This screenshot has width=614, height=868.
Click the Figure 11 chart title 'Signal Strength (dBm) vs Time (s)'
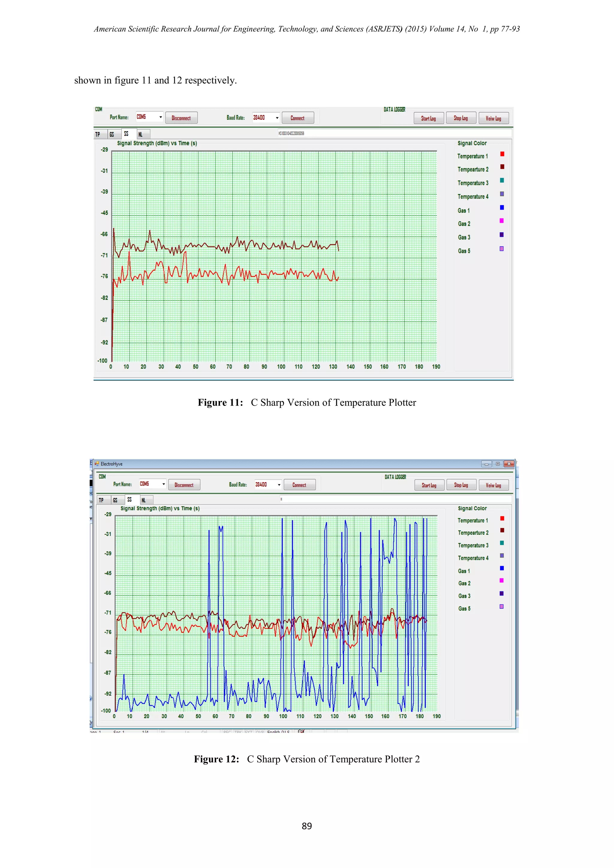click(157, 143)
